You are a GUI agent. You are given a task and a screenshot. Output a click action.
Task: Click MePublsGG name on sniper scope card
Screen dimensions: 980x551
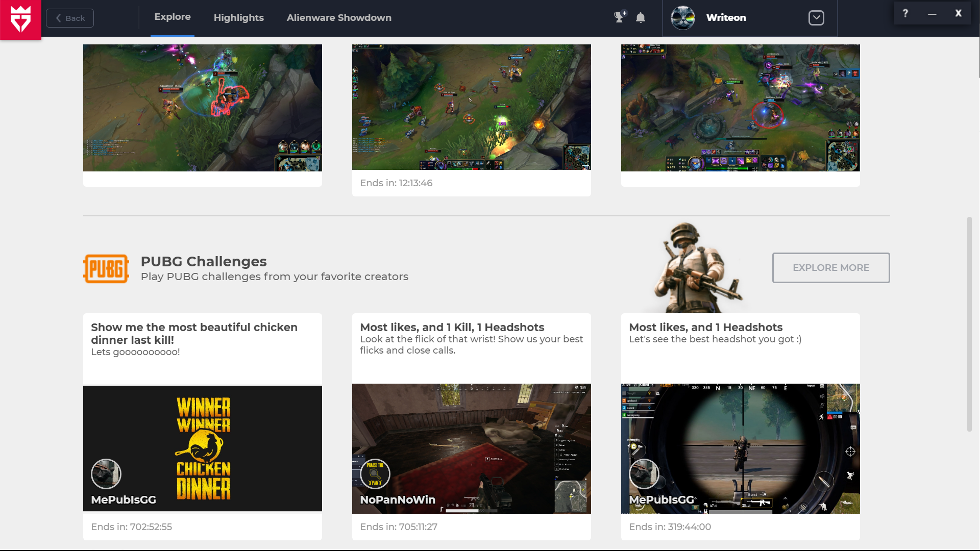[661, 500]
